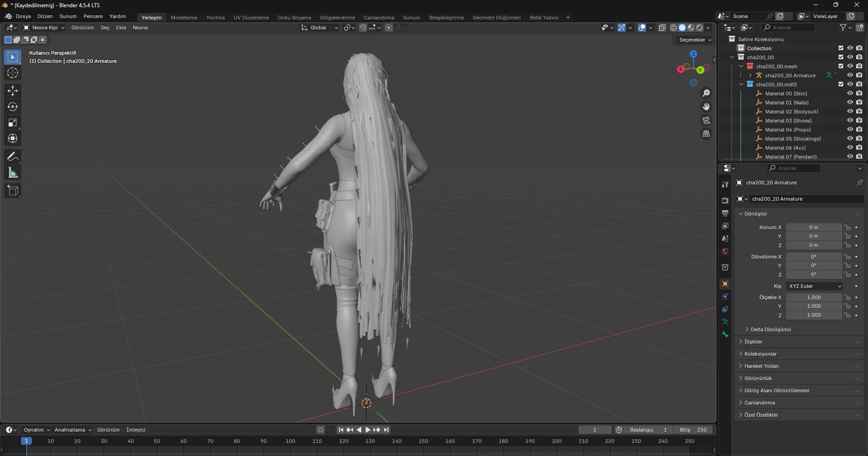Activate the Scale tool
This screenshot has height=456, width=868.
click(13, 123)
